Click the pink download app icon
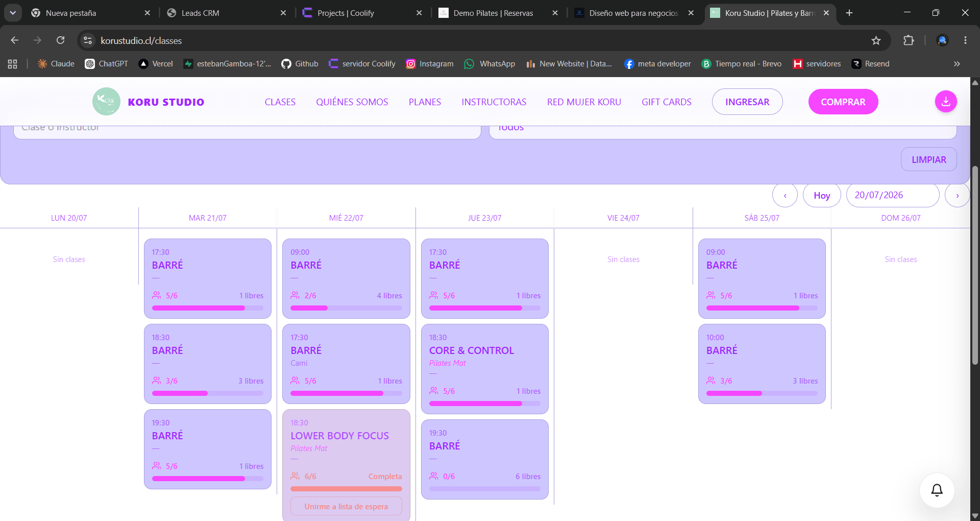Screen dimensions: 980x521 click(946, 102)
